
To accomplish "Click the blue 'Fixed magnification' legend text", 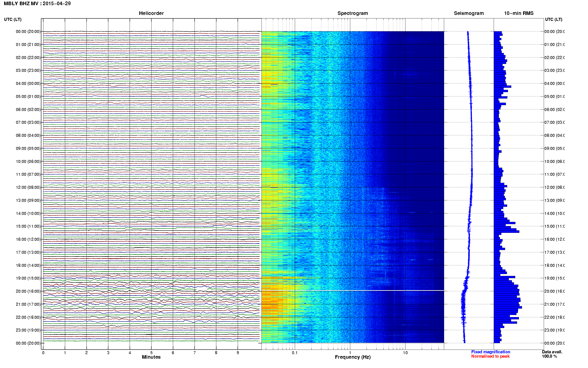I will [491, 352].
